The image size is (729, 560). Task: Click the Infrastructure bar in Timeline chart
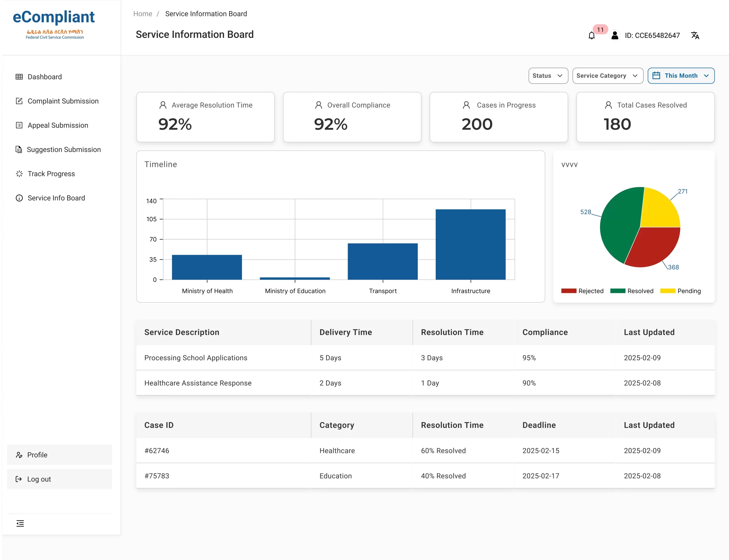tap(470, 244)
